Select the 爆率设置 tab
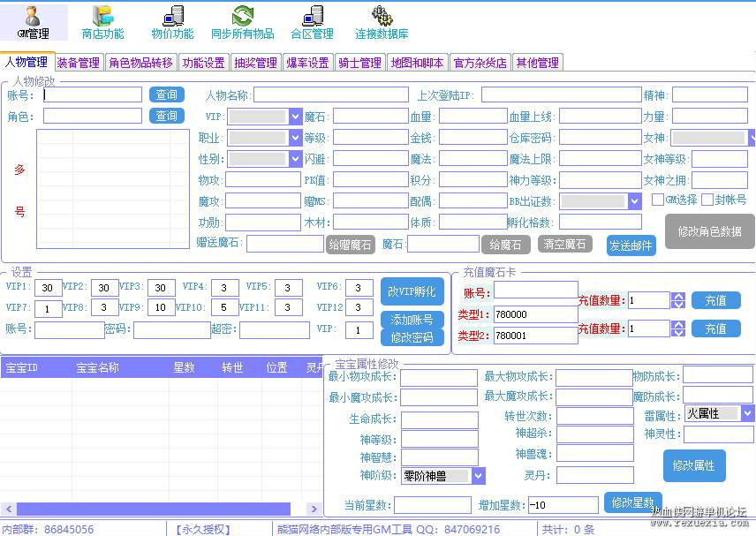The image size is (756, 536). click(308, 63)
